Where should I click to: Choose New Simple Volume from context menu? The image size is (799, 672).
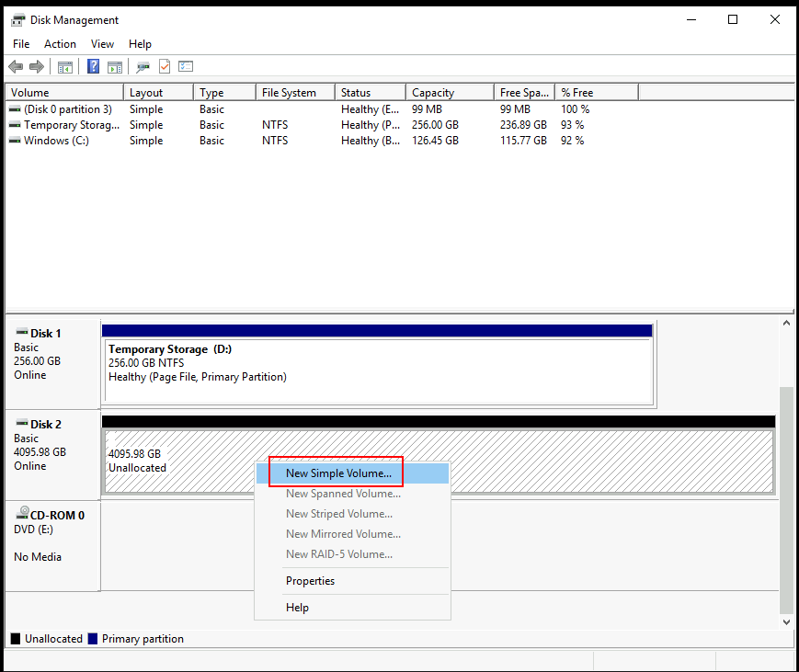click(x=338, y=473)
